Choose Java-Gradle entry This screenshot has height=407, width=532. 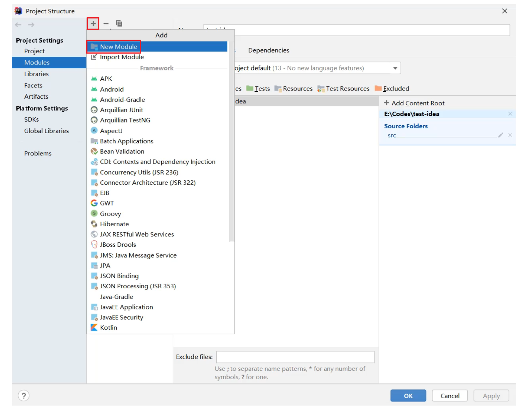click(157, 297)
